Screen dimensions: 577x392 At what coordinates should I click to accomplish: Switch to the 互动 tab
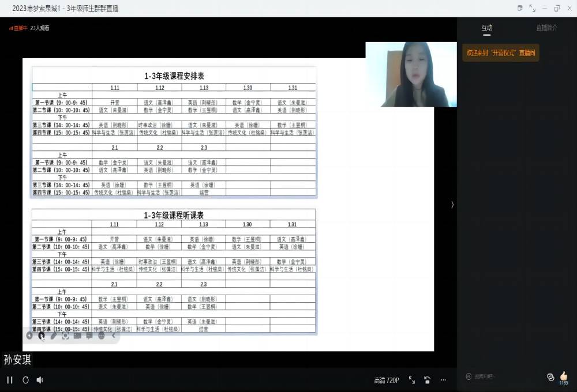click(487, 28)
